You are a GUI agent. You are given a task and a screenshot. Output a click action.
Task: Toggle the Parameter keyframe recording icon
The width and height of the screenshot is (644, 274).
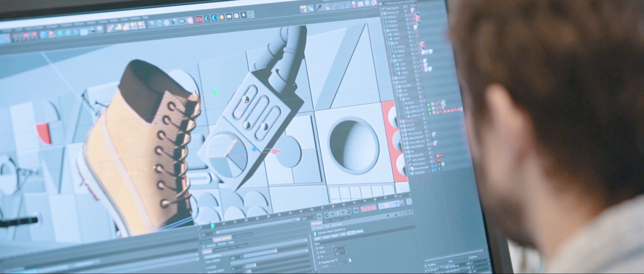[397, 203]
